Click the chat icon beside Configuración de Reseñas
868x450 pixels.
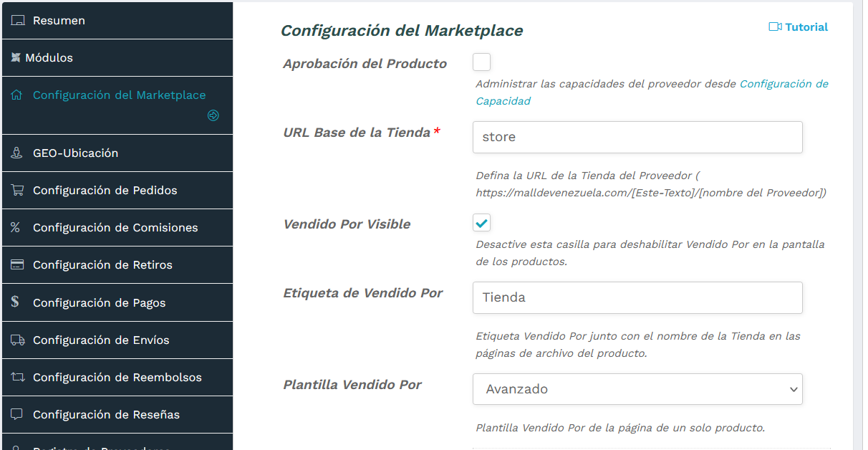pyautogui.click(x=18, y=414)
